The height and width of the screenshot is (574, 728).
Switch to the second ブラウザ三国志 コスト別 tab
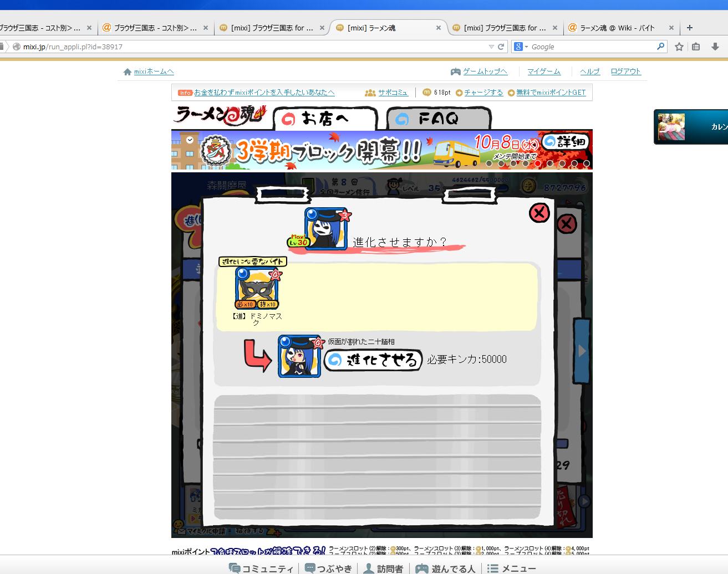155,28
